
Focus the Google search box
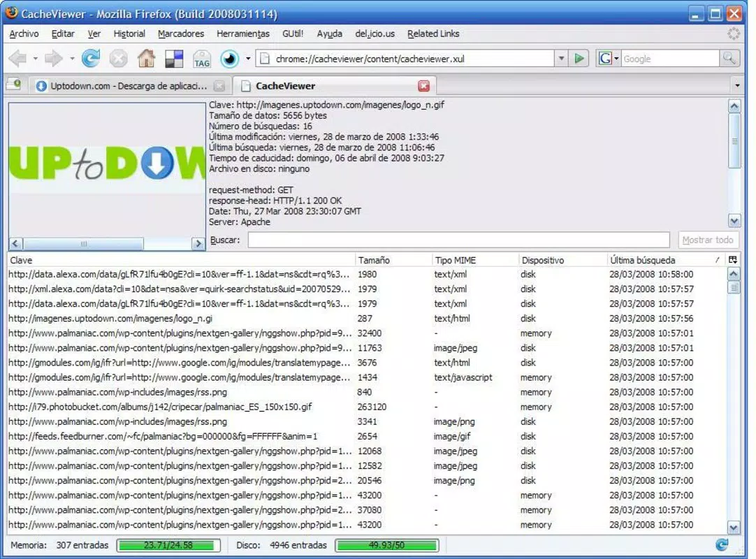[669, 59]
